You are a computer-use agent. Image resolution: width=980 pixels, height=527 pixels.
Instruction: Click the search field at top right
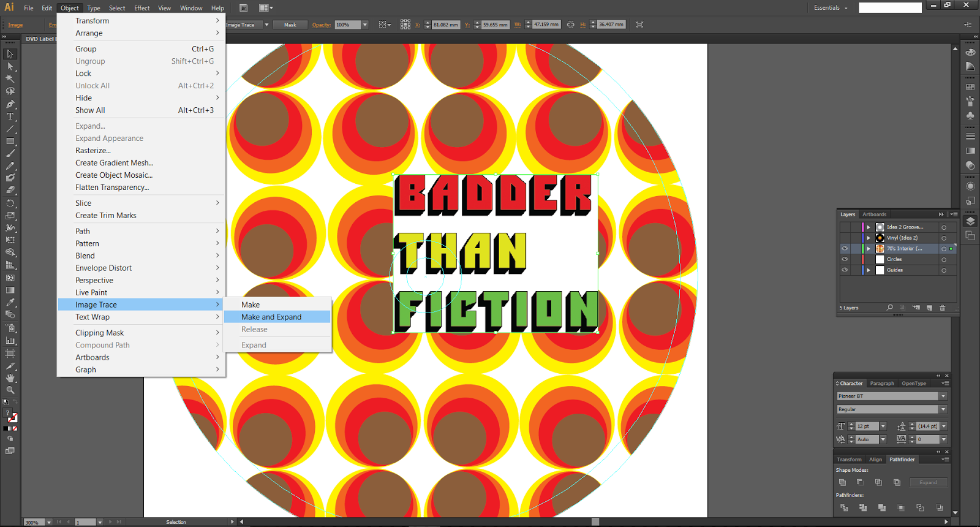click(890, 7)
